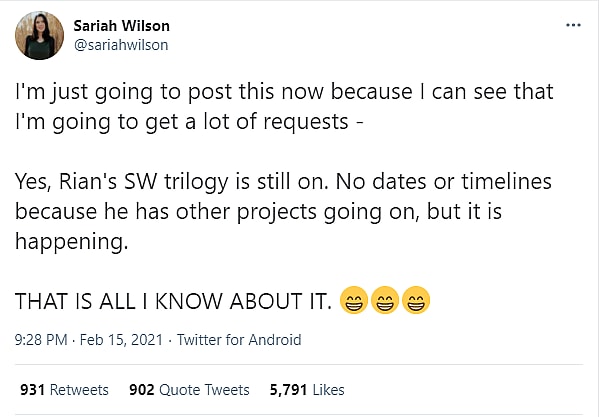Open the tweet's three-dot more options menu

pyautogui.click(x=573, y=24)
